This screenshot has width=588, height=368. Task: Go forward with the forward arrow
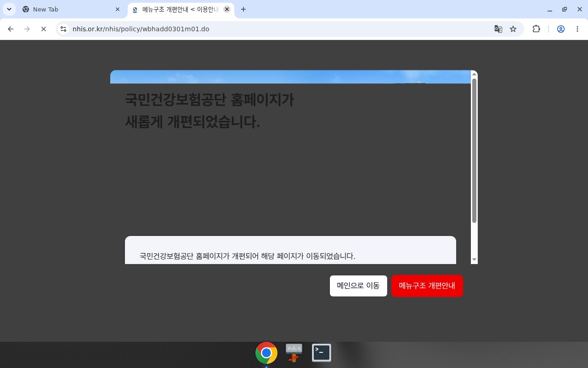tap(27, 29)
